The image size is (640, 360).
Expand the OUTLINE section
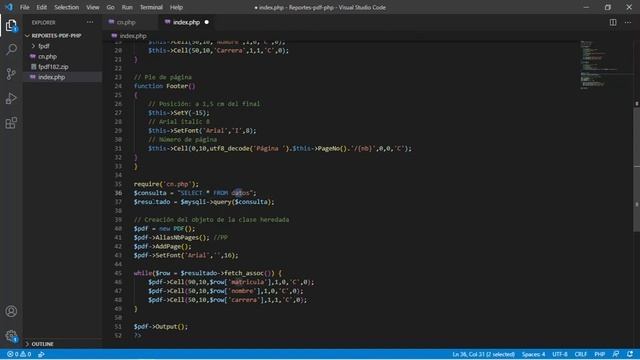tap(42, 344)
